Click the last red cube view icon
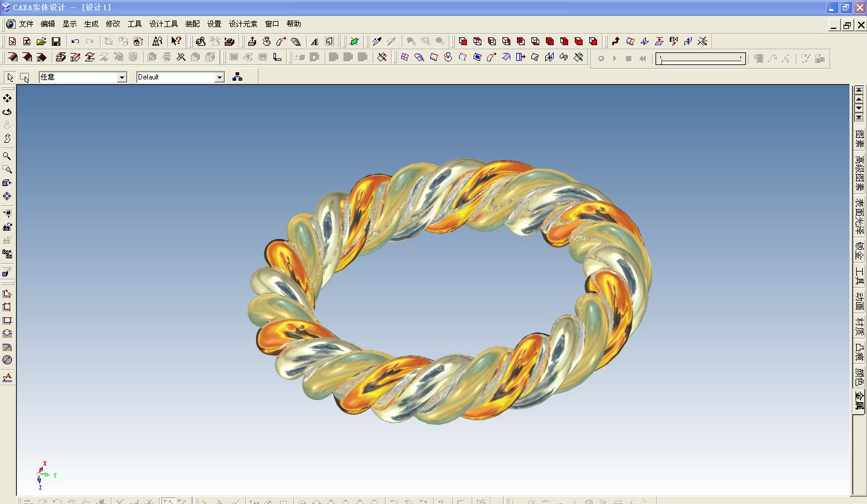This screenshot has height=504, width=867. coord(593,42)
